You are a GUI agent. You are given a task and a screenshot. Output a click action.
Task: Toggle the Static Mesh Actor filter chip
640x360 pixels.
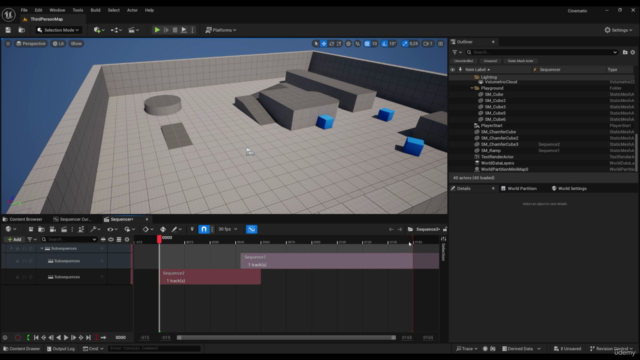pyautogui.click(x=520, y=61)
